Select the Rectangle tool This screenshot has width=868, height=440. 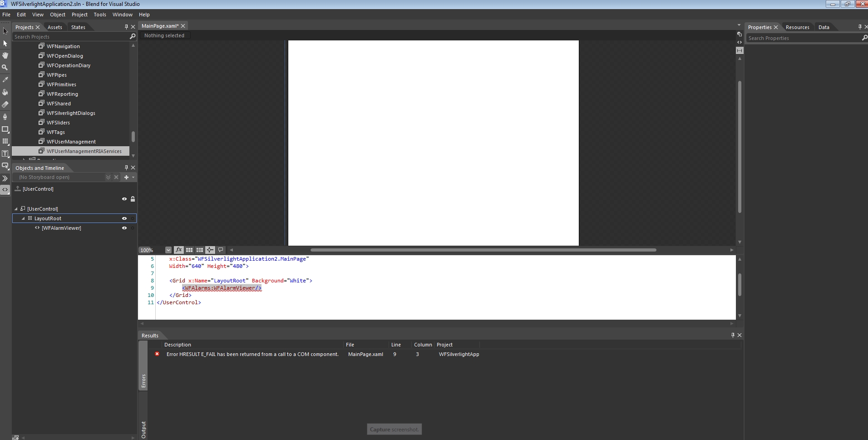click(x=5, y=129)
